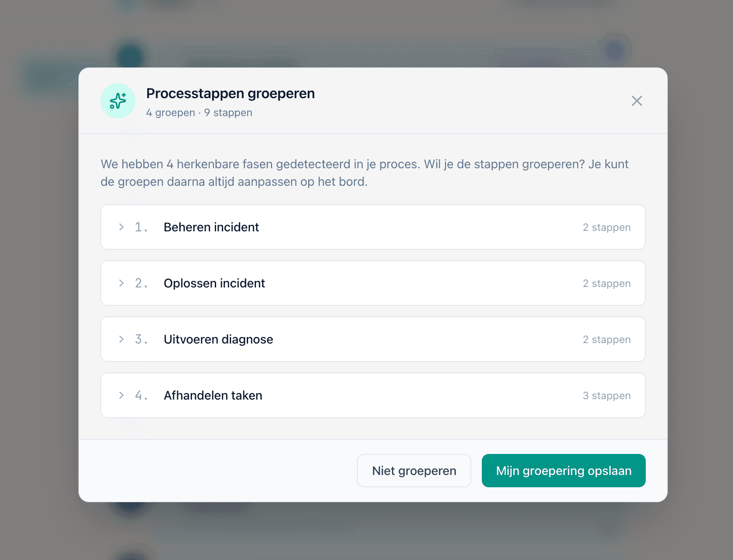Image resolution: width=733 pixels, height=560 pixels.
Task: Select the Afhandelen taken group name
Action: coord(213,395)
